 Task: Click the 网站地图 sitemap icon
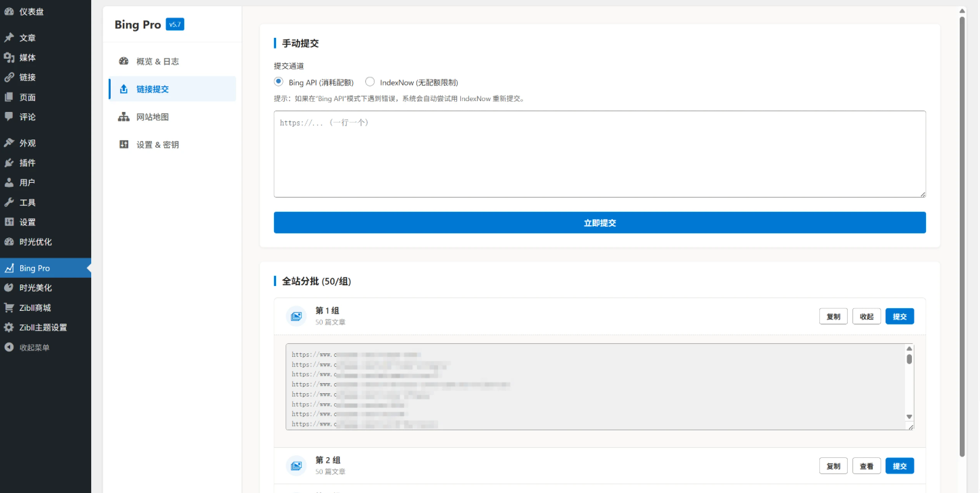(124, 117)
